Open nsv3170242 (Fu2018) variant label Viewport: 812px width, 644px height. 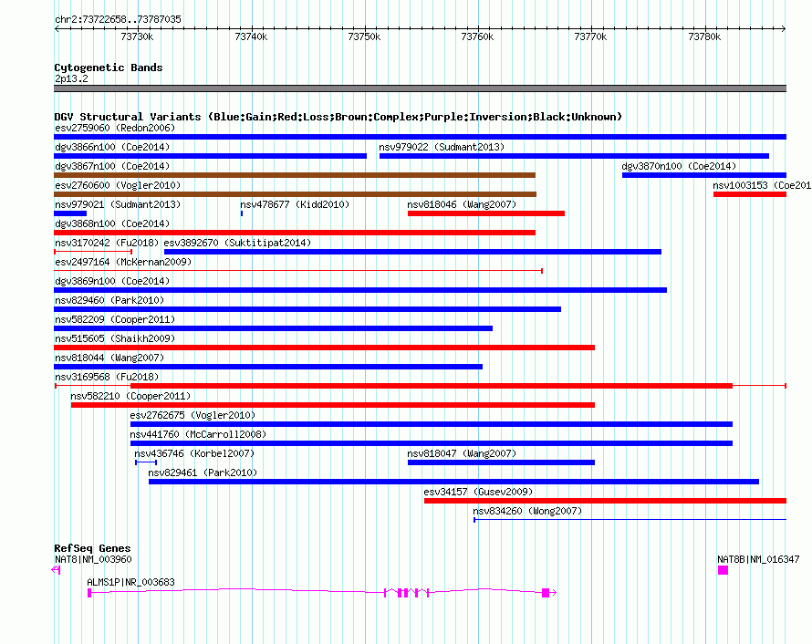pos(107,243)
